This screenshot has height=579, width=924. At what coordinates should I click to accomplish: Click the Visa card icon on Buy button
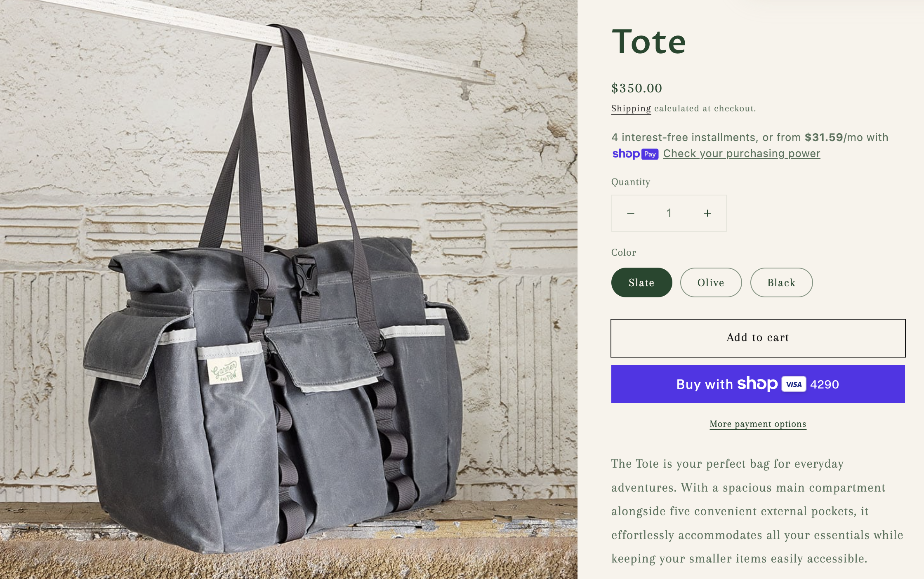(x=794, y=384)
